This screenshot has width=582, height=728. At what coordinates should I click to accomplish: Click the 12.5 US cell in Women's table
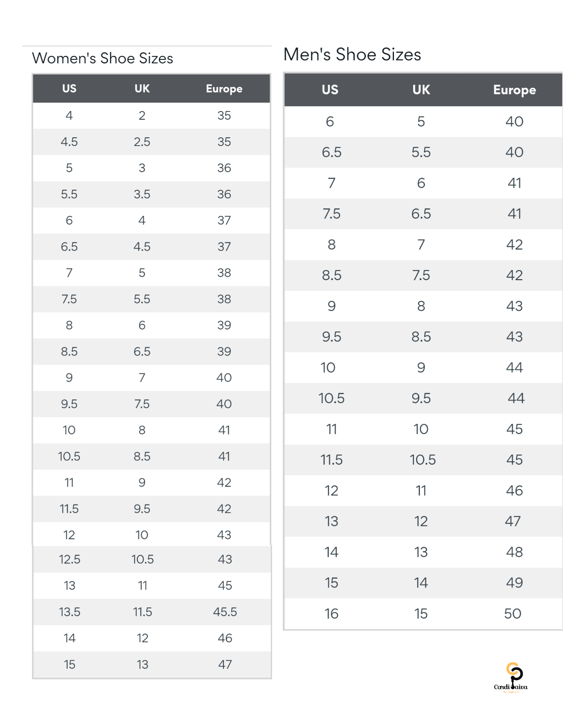[69, 559]
